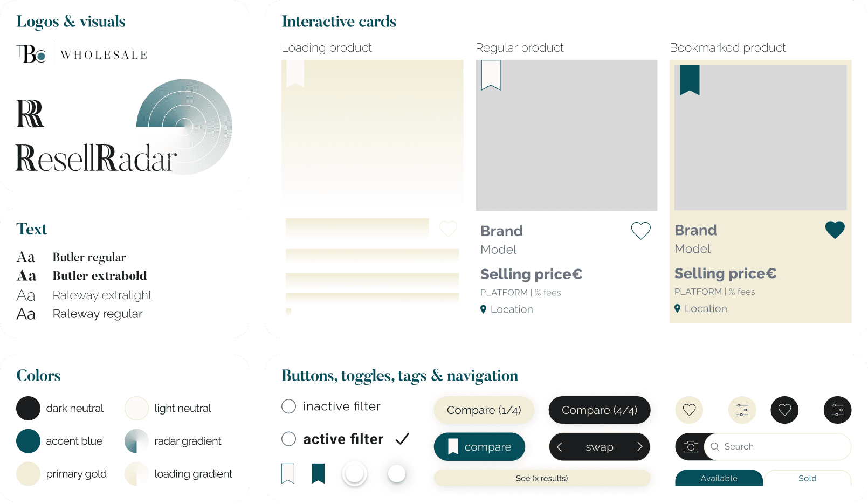Click the filled heart on the Bookmarked product card
Image resolution: width=868 pixels, height=504 pixels.
835,230
